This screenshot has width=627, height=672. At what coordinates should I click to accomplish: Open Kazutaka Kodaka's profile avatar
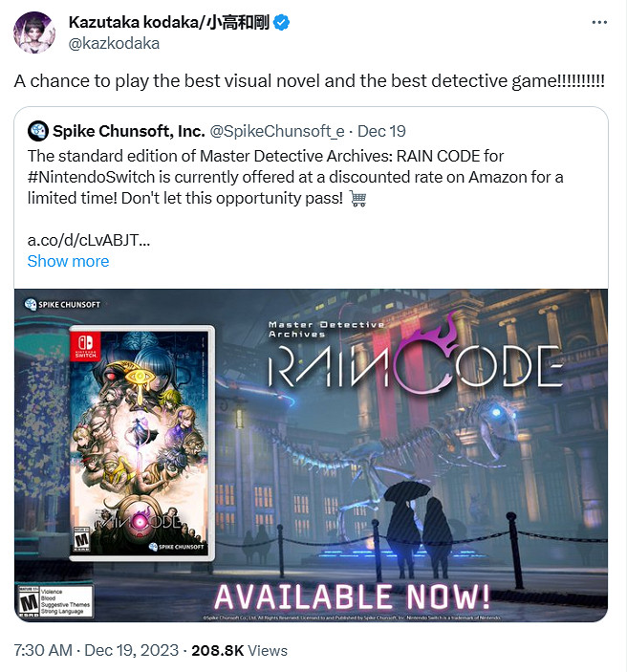click(34, 33)
